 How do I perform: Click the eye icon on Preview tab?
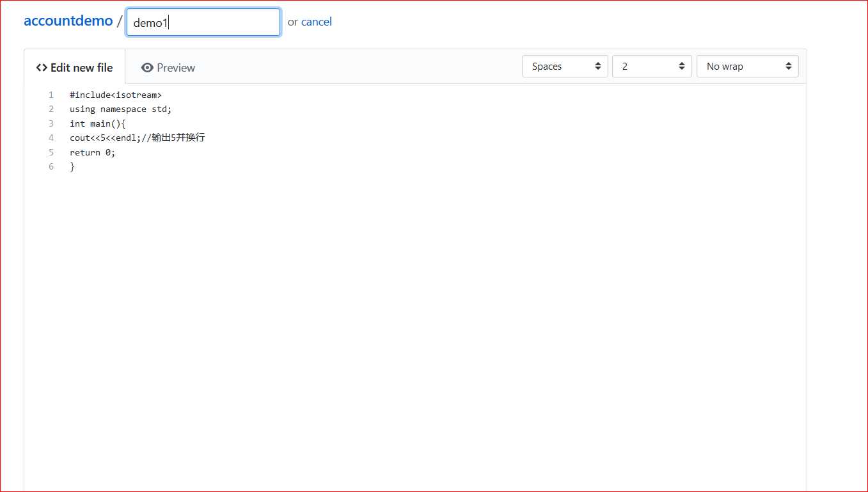coord(147,67)
